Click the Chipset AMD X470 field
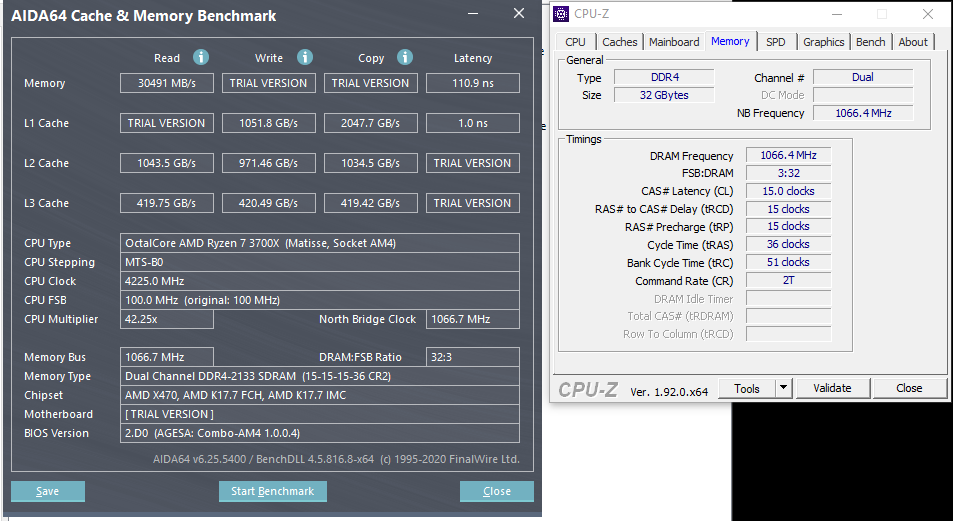 point(320,395)
